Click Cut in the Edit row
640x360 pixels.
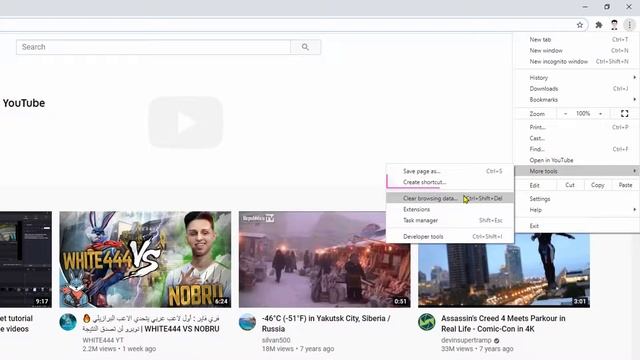570,185
